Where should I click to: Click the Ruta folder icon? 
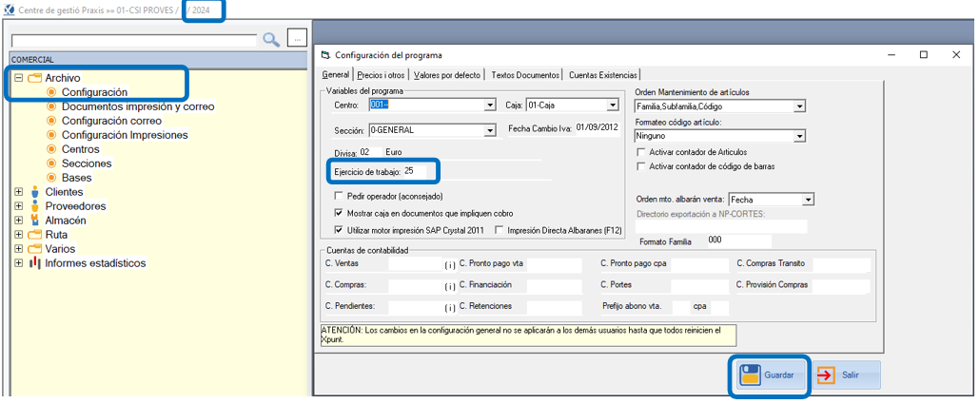[34, 235]
